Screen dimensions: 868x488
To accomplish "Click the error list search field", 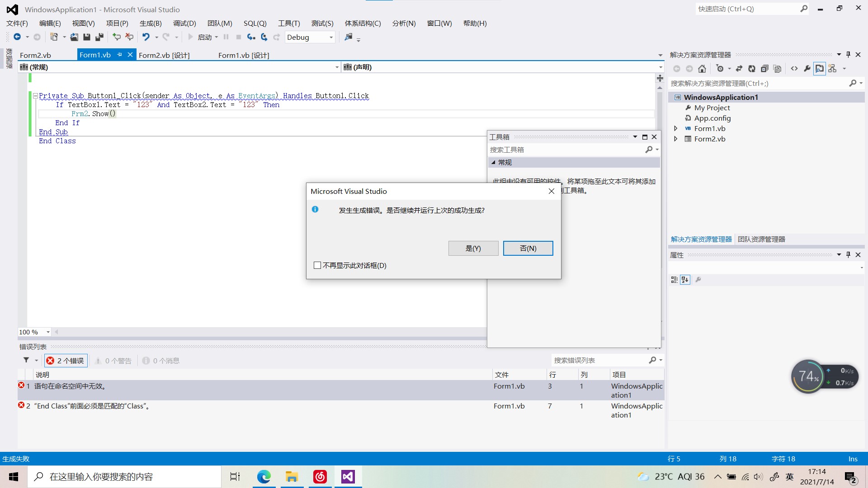I will click(x=600, y=360).
